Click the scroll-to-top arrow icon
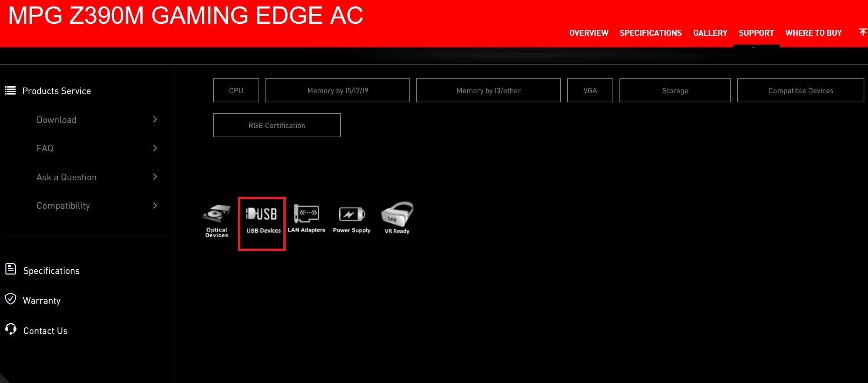 (862, 32)
